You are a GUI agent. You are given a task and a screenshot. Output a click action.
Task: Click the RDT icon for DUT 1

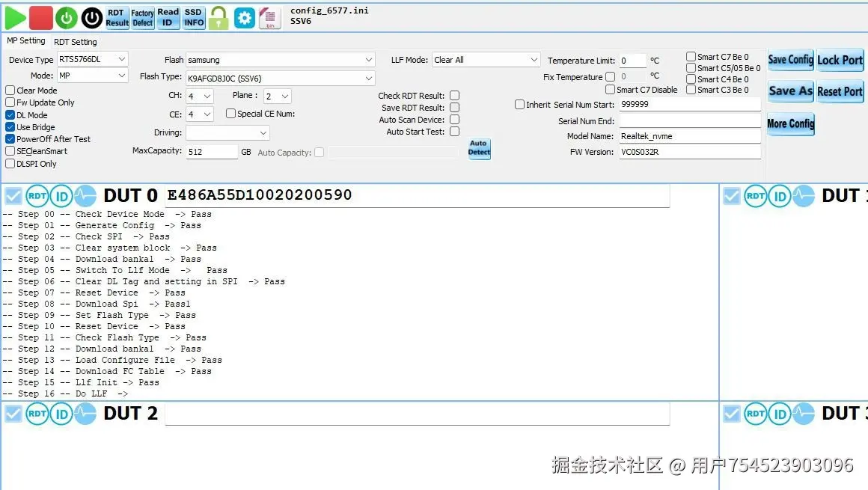[756, 196]
